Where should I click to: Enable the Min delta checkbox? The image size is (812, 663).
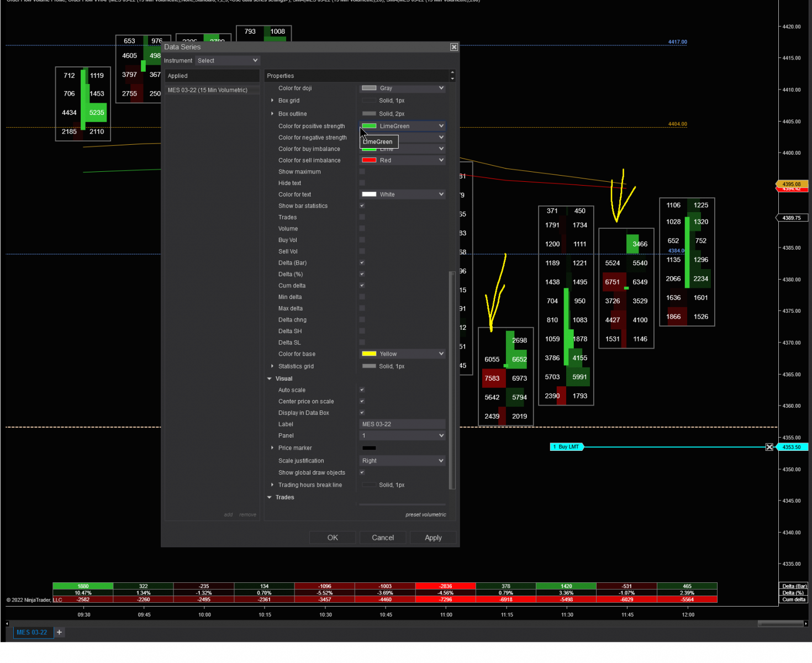pyautogui.click(x=362, y=297)
